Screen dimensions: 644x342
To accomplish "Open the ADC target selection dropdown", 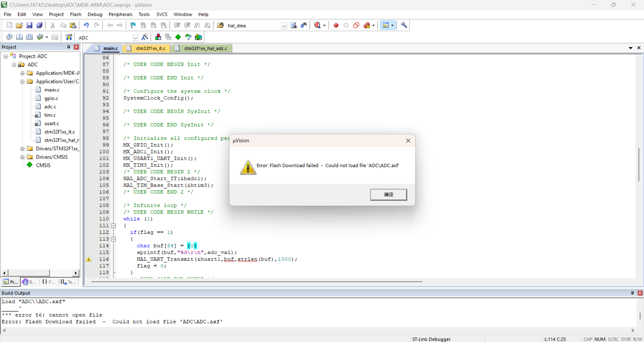I will 135,38.
